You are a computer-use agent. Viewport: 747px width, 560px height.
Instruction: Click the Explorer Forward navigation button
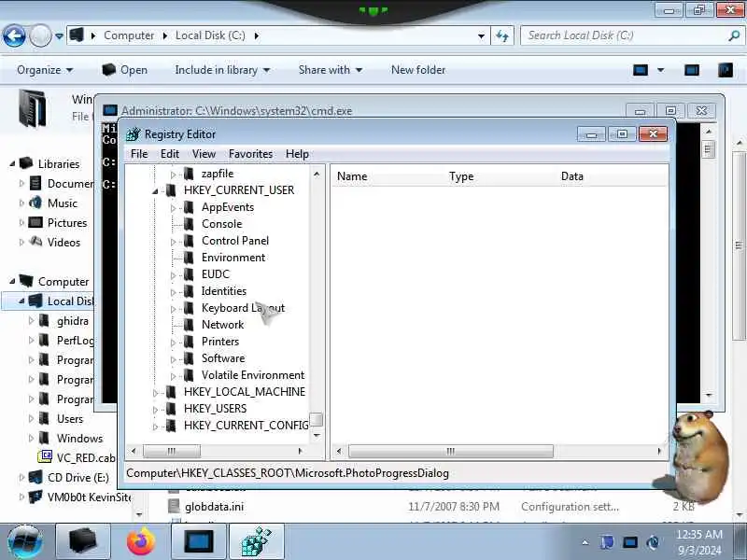[x=40, y=35]
